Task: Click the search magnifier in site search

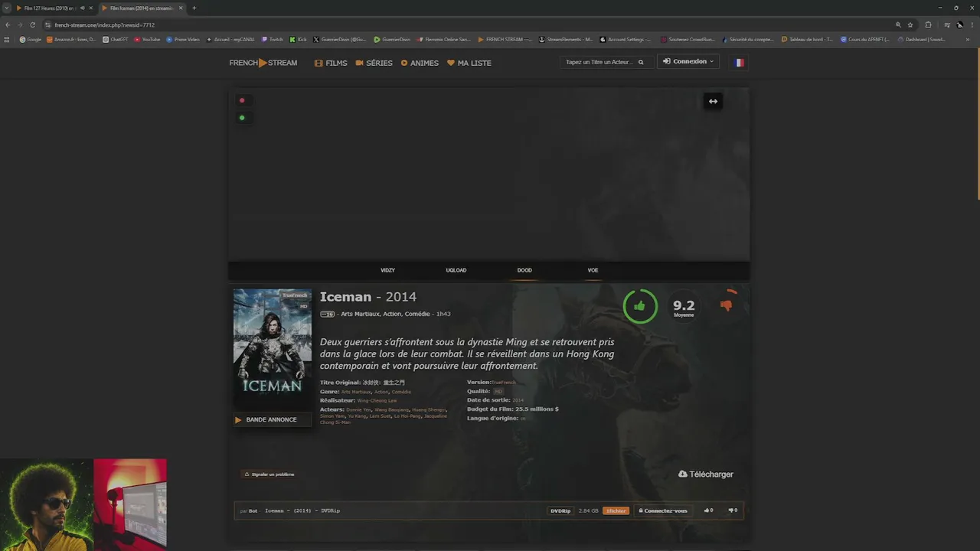Action: 641,63
